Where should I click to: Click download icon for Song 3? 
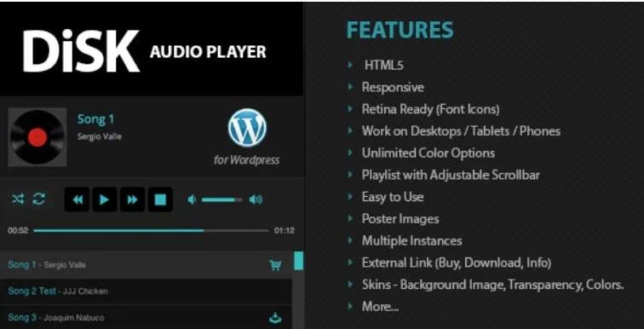pyautogui.click(x=275, y=318)
